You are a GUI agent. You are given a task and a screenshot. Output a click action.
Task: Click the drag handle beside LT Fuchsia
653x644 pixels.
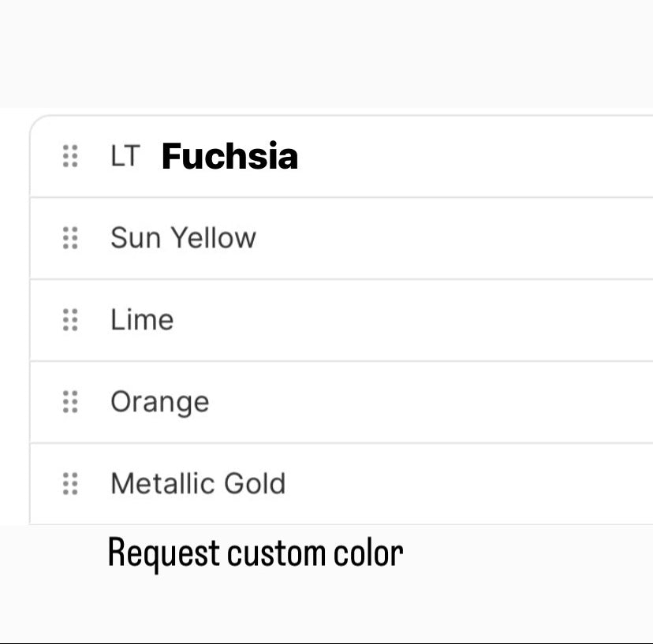70,156
